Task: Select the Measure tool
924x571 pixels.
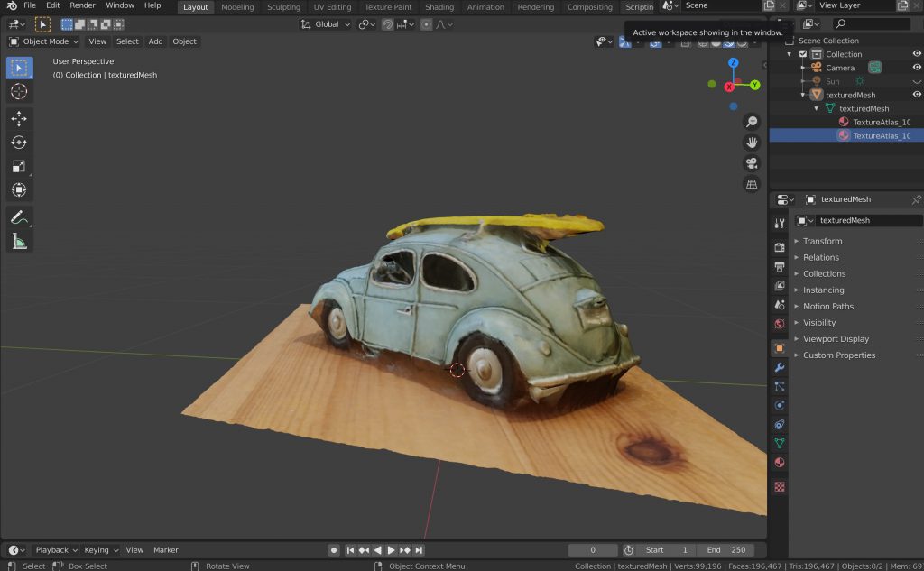Action: pyautogui.click(x=19, y=241)
